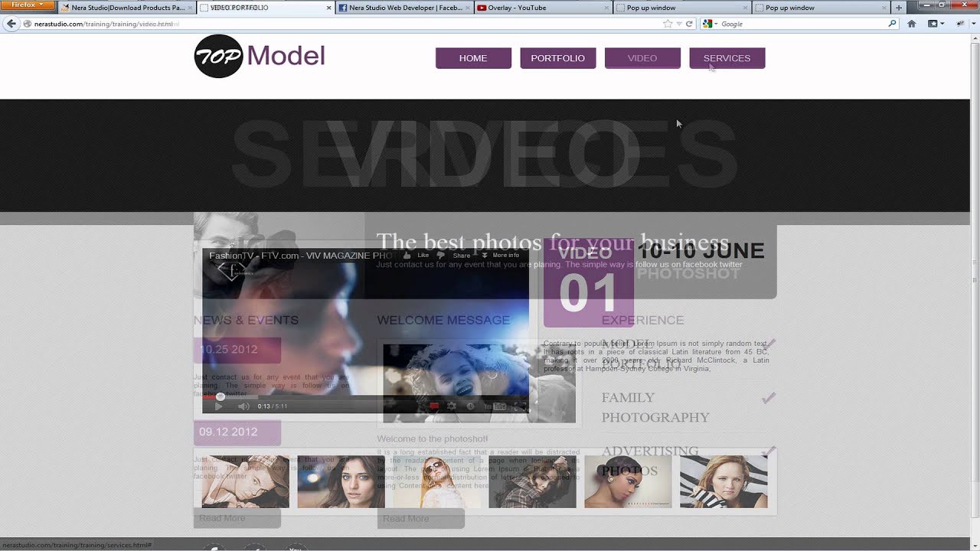Click the FAMILY PHOTOGRAPHY service item
The height and width of the screenshot is (551, 980).
pos(655,407)
